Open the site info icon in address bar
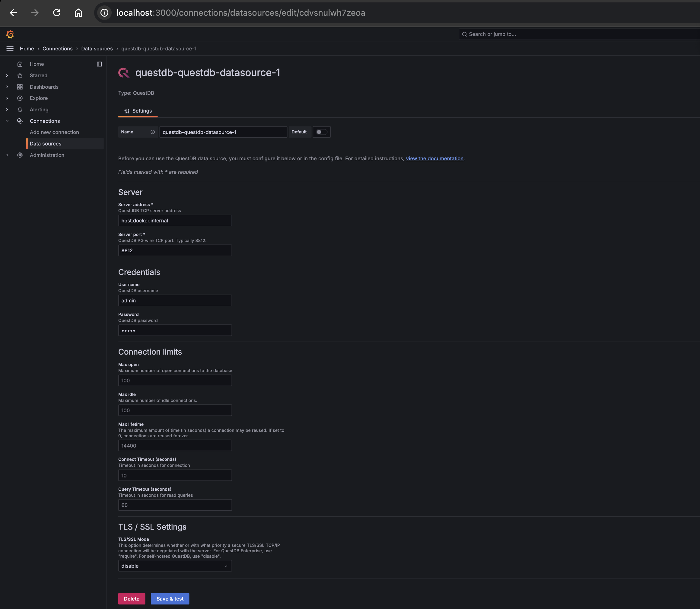 click(104, 13)
